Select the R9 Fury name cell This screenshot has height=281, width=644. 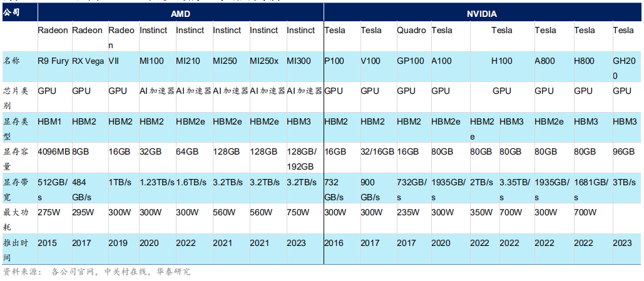52,61
